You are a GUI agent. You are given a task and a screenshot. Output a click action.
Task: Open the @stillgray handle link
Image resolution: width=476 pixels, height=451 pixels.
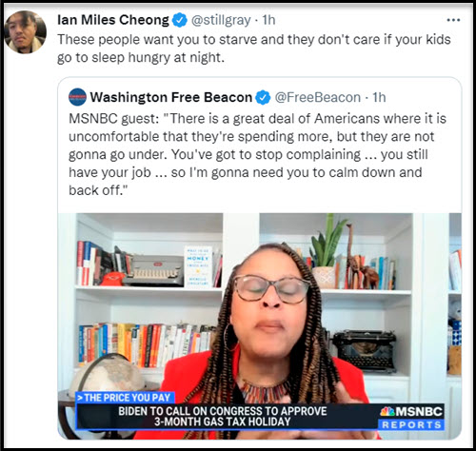pos(221,20)
